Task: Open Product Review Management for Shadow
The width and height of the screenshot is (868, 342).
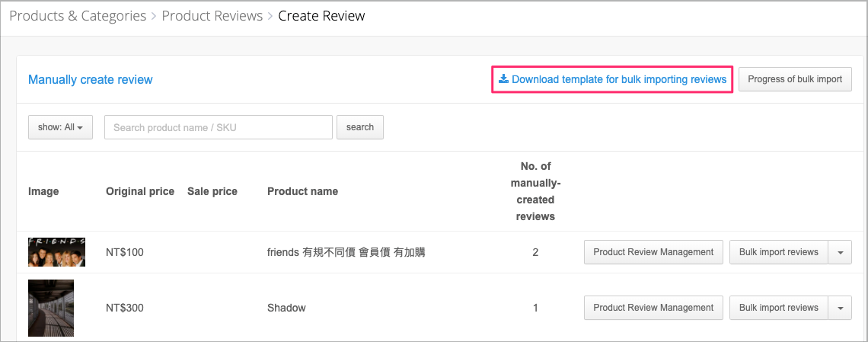Action: 653,308
